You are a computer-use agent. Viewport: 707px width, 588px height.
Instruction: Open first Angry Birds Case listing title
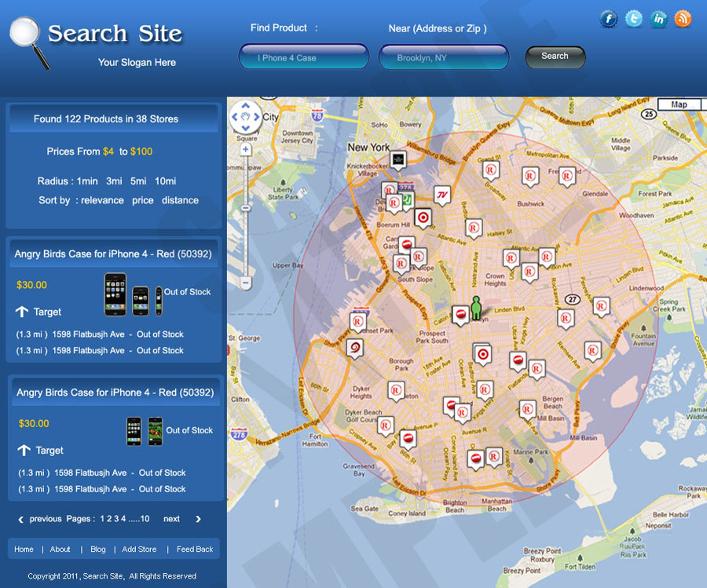click(112, 254)
